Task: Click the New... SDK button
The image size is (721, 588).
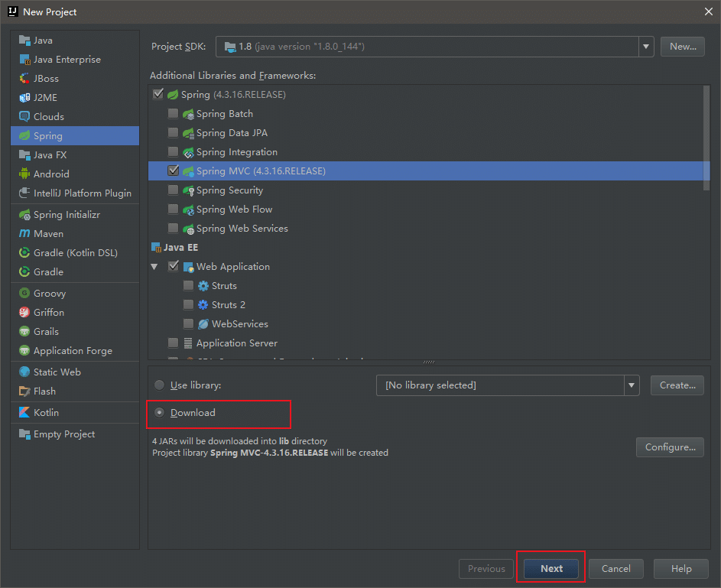Action: point(682,47)
